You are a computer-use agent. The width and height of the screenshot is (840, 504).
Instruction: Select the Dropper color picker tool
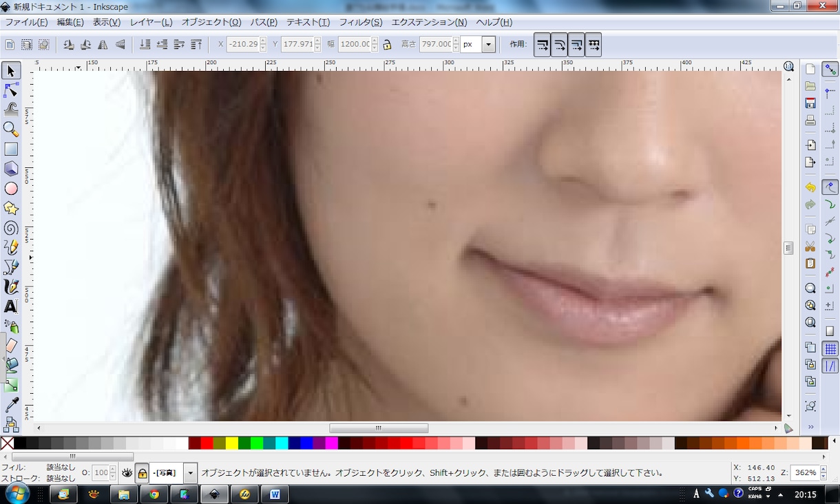(11, 405)
